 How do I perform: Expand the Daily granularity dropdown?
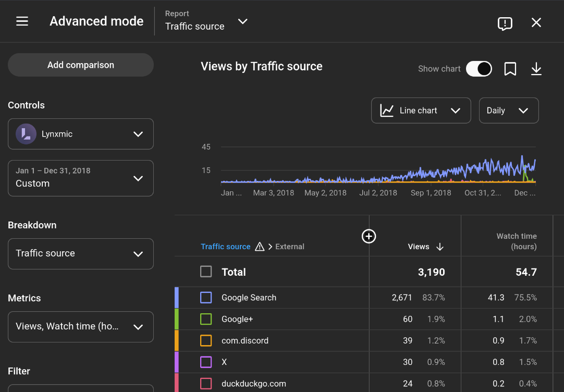click(x=508, y=111)
